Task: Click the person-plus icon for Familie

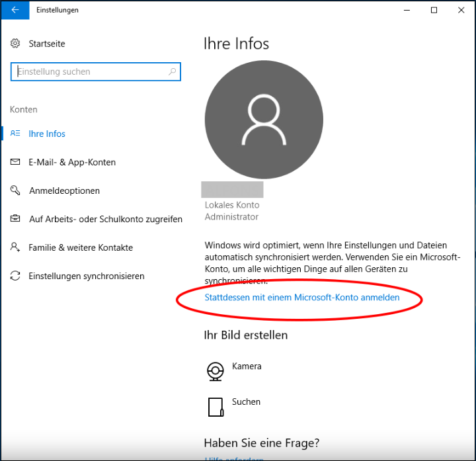Action: 15,247
